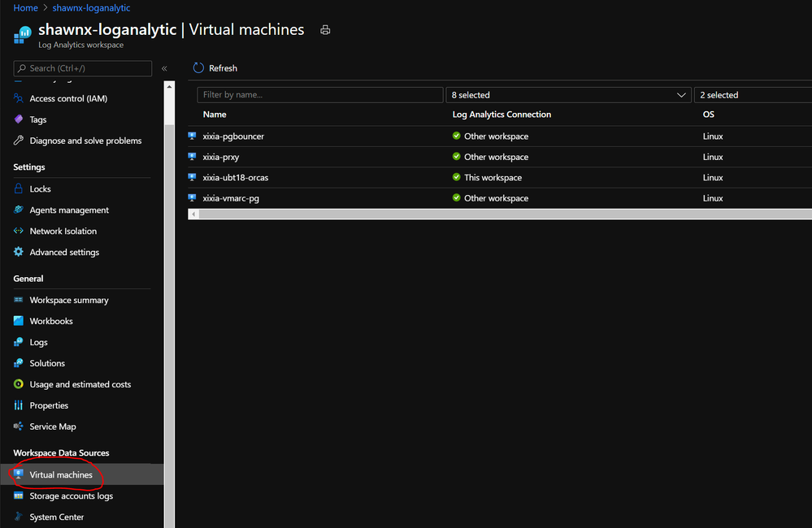Viewport: 812px width, 528px height.
Task: Collapse the sidebar with double chevron
Action: tap(164, 68)
